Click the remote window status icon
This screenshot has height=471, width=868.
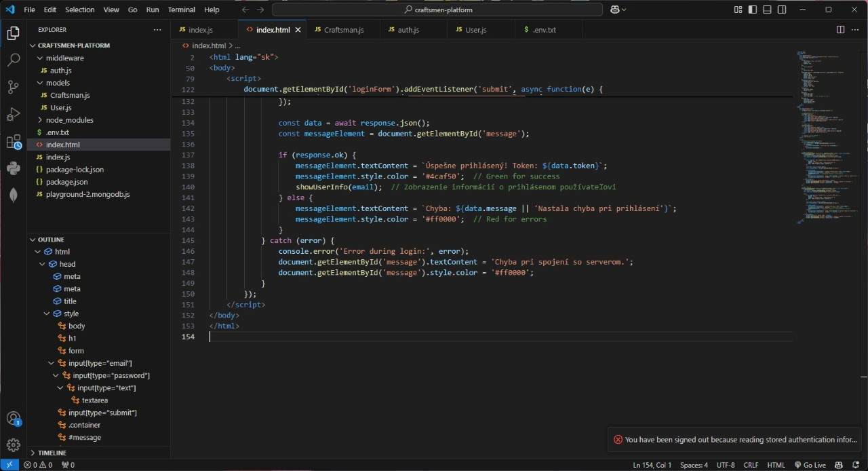click(9, 465)
